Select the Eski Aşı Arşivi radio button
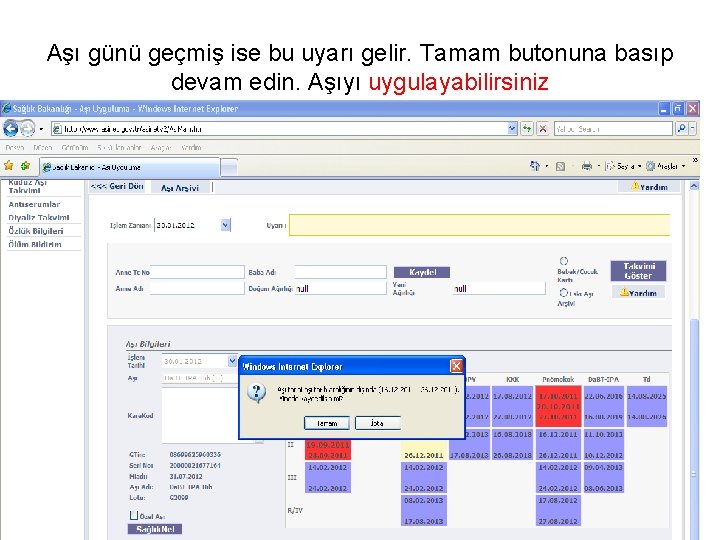The image size is (720, 540). pos(563,292)
